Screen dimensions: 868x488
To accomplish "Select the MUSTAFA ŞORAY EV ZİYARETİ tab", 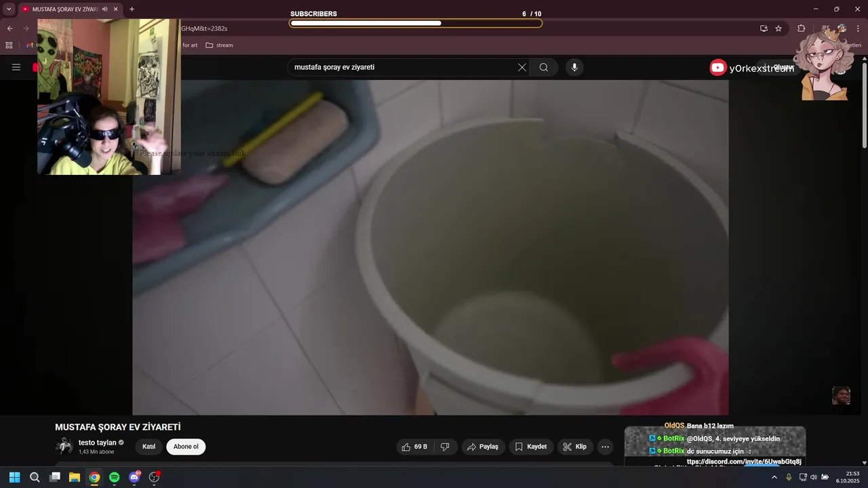I will tap(65, 9).
